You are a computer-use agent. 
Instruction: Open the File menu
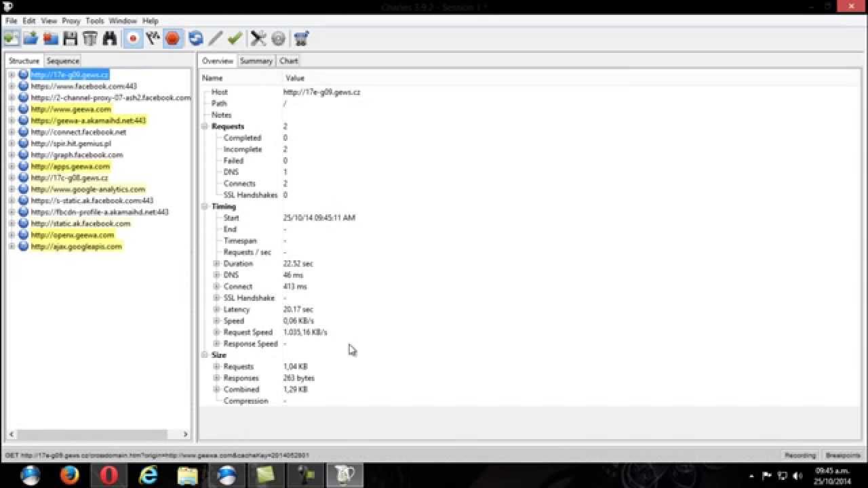(x=11, y=21)
